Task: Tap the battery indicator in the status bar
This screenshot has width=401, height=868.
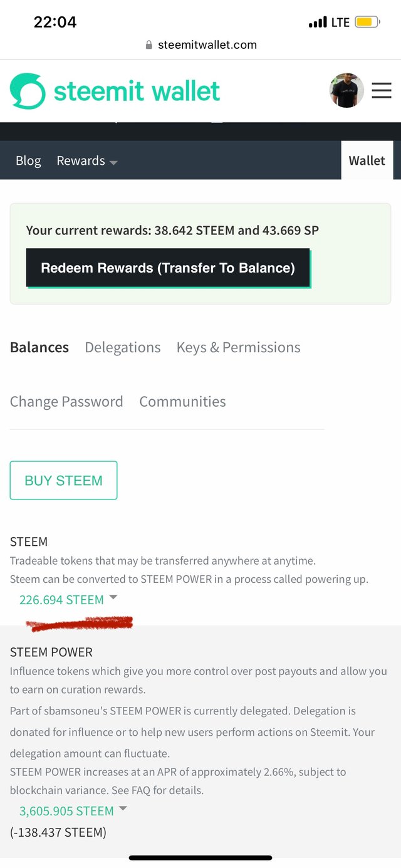Action: (x=367, y=23)
